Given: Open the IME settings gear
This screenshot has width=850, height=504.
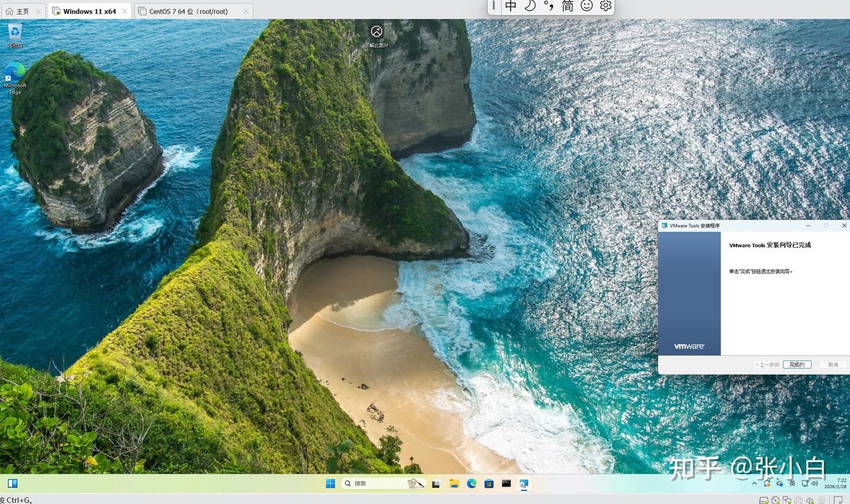Looking at the screenshot, I should click(x=606, y=6).
